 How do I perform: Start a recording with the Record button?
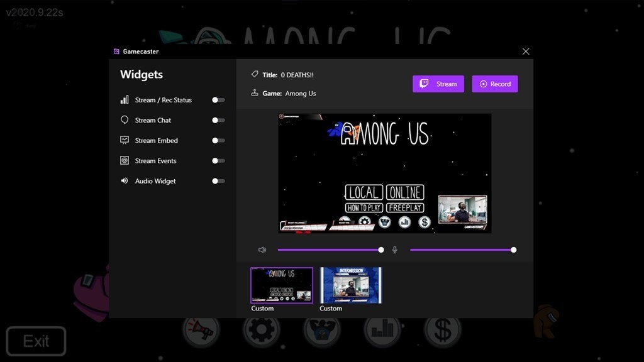click(495, 84)
